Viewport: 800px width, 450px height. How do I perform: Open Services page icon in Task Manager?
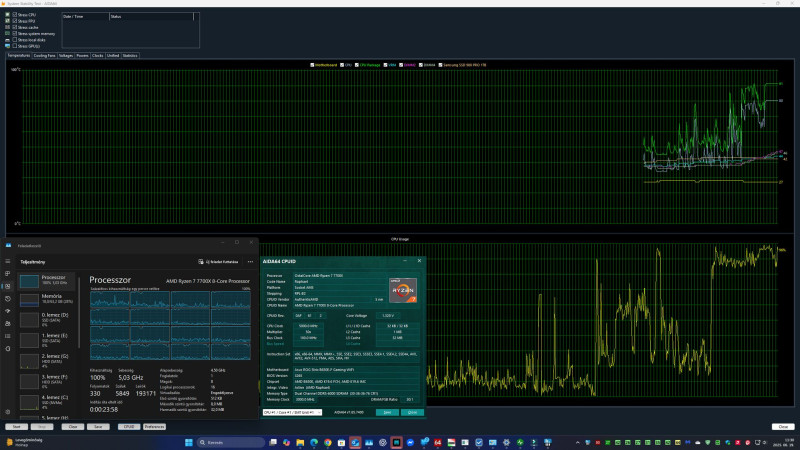(x=8, y=348)
